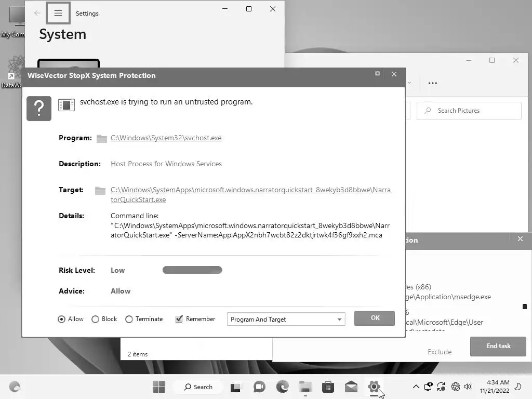Click the Risk Level indicator bar

192,270
